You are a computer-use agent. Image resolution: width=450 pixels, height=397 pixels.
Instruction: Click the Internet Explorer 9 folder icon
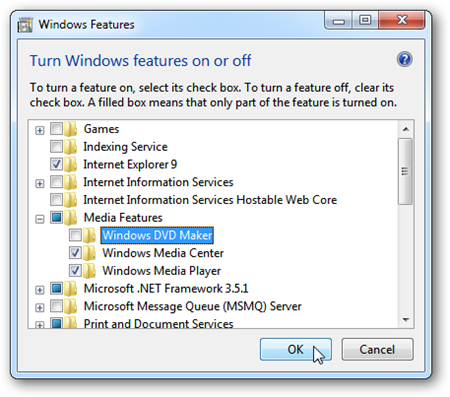(70, 164)
